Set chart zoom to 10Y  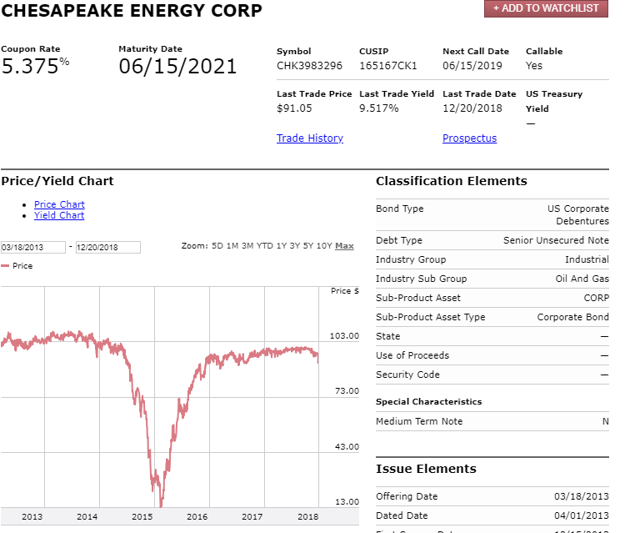click(324, 246)
